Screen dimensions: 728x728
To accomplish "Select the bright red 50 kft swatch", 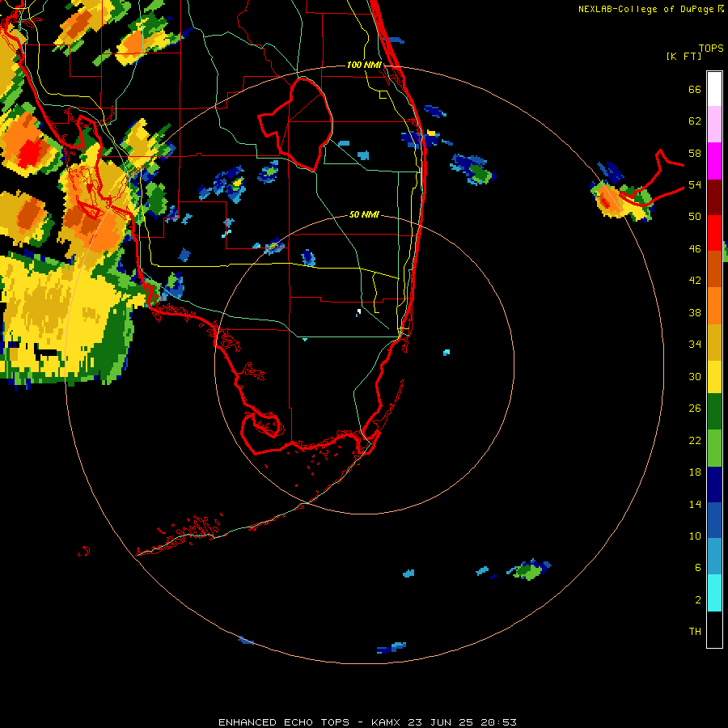I will pyautogui.click(x=714, y=233).
